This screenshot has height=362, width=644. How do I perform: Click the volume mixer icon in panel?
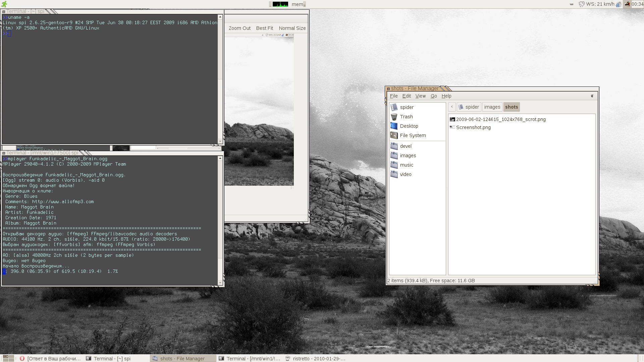coord(619,4)
